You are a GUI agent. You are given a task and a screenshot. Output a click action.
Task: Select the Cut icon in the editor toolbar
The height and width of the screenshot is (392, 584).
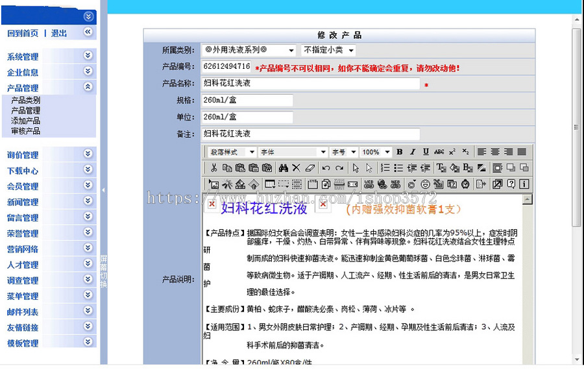tap(213, 167)
